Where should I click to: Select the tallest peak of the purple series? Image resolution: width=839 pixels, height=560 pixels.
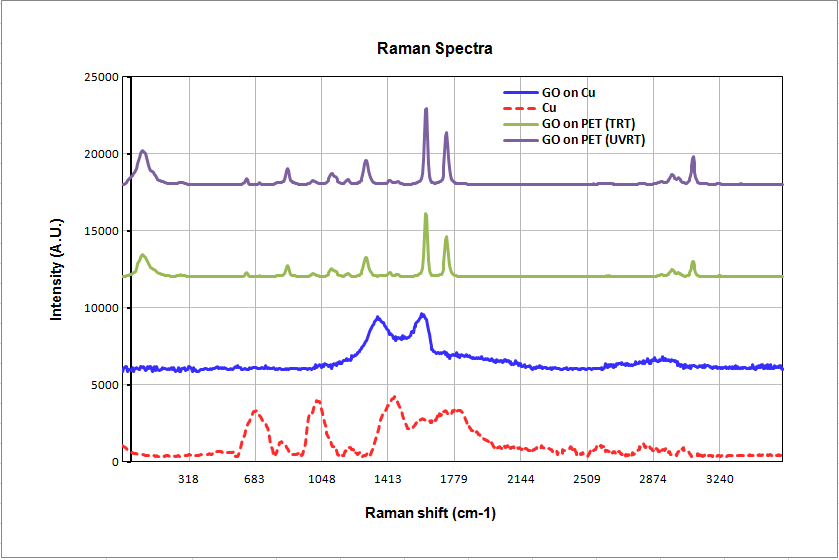426,110
